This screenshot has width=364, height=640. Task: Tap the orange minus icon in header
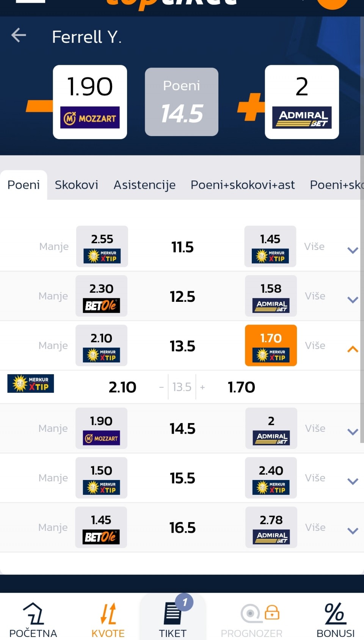click(x=39, y=106)
